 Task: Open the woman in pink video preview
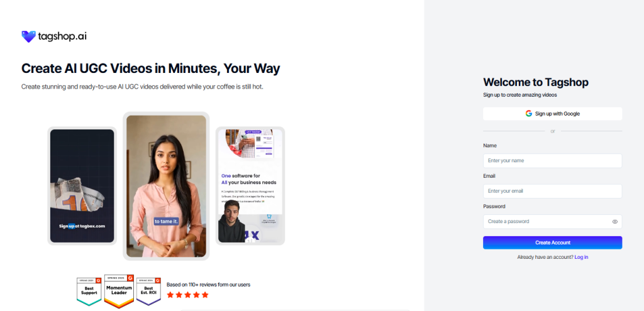click(166, 186)
